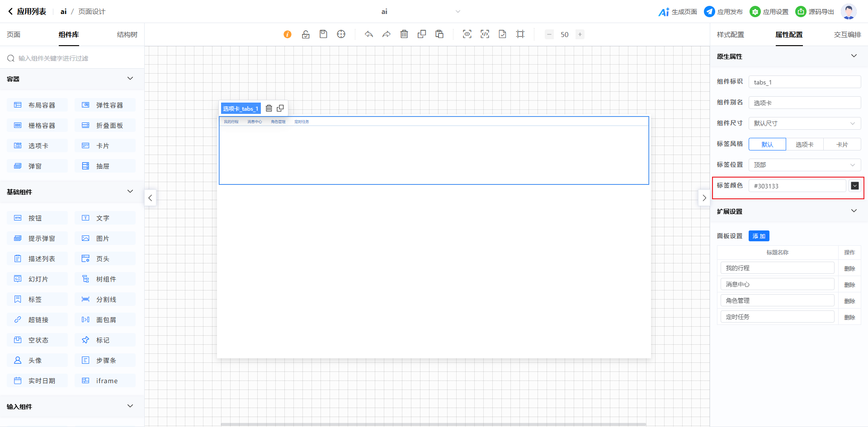Open the 标签位置 dropdown
This screenshot has height=427, width=868.
(x=804, y=165)
